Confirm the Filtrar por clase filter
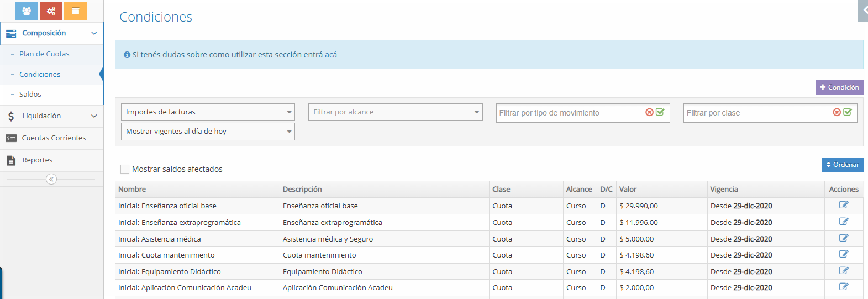Screen dimensions: 868x299 [x=848, y=112]
